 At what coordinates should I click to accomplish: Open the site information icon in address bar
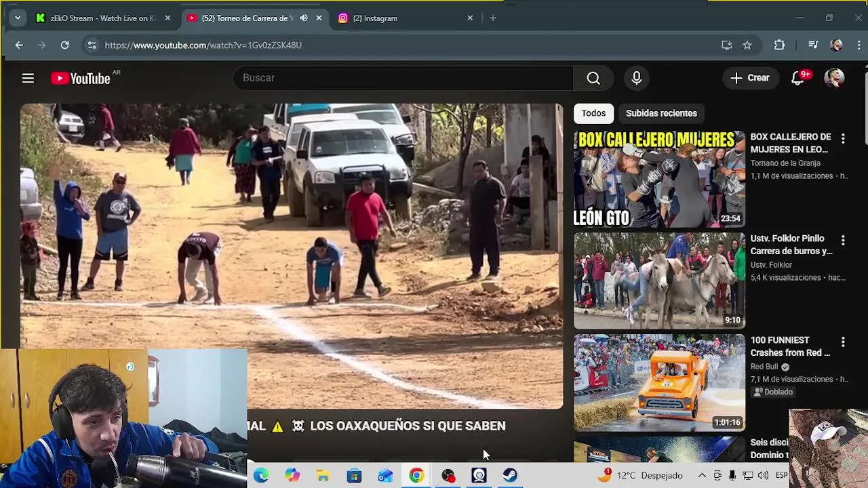[x=92, y=45]
